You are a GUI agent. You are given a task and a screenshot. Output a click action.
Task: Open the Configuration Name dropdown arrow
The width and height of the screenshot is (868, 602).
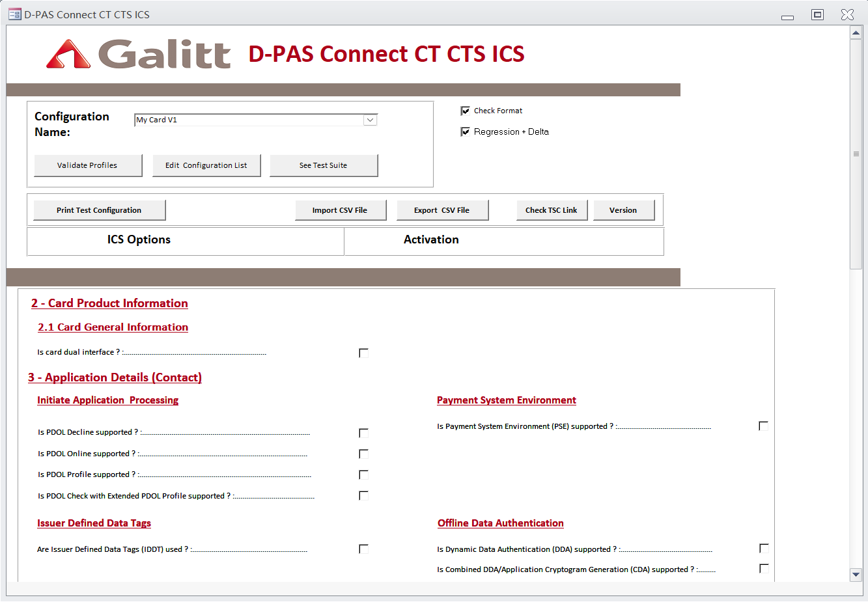pyautogui.click(x=370, y=120)
